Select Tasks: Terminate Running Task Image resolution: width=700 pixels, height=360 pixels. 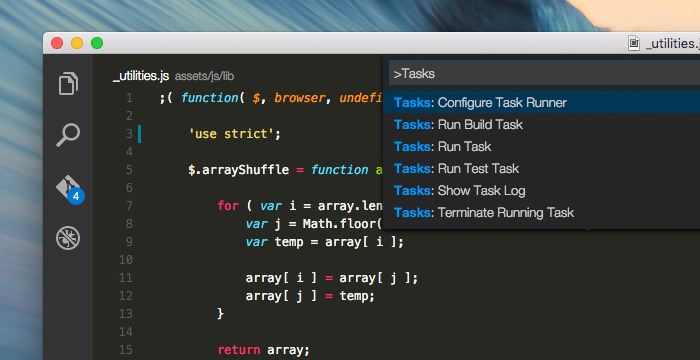click(542, 213)
